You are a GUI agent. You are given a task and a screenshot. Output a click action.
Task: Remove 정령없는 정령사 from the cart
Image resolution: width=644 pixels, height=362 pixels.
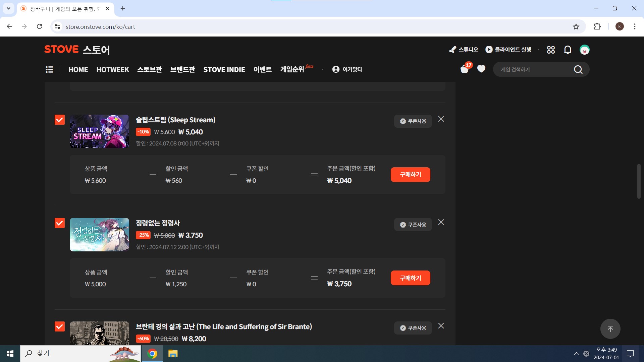click(x=441, y=222)
